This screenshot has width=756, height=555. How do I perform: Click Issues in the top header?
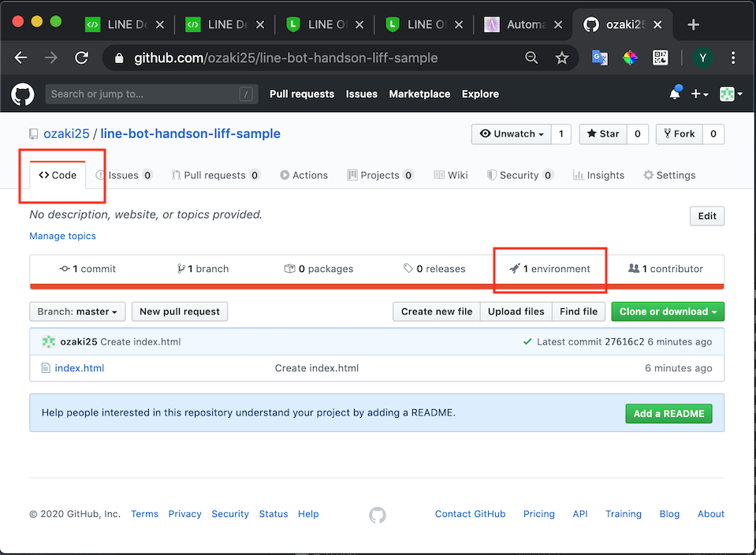tap(362, 94)
